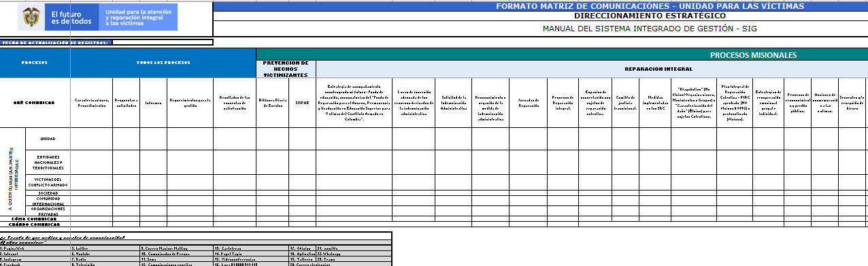Select the SOCIEDAD row label cell
Viewport: 868px width, 266px height.
tap(48, 193)
